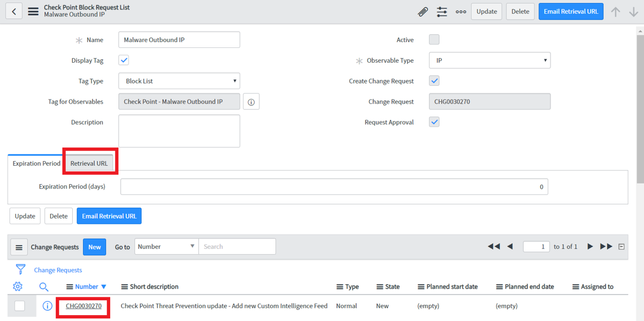Switch to the Retrieval URL tab
644x321 pixels.
[x=89, y=163]
